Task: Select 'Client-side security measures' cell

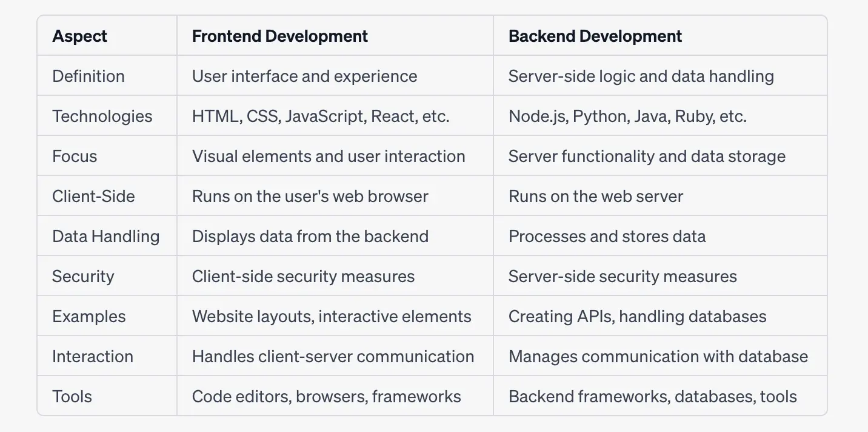Action: pyautogui.click(x=303, y=277)
